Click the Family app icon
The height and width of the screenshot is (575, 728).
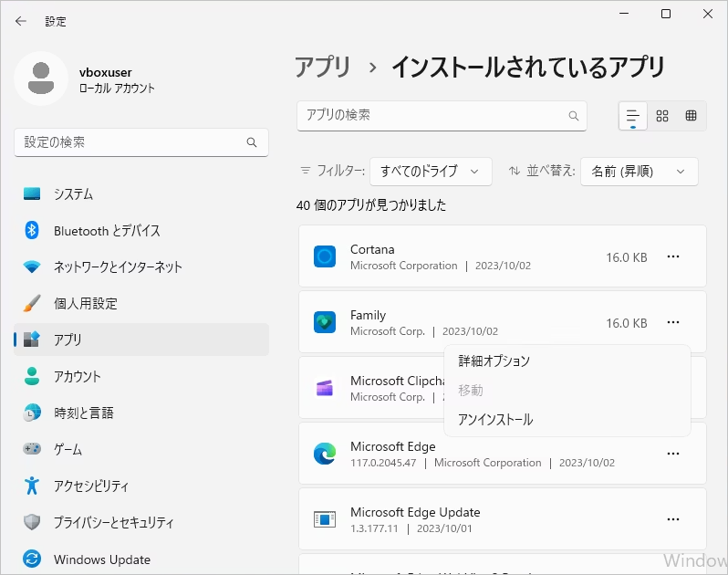pyautogui.click(x=325, y=322)
